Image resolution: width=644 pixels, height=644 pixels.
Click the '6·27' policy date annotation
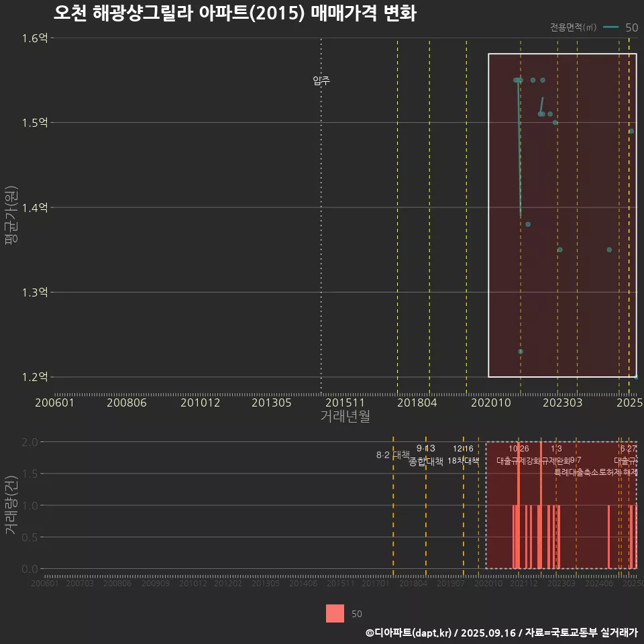pyautogui.click(x=629, y=449)
